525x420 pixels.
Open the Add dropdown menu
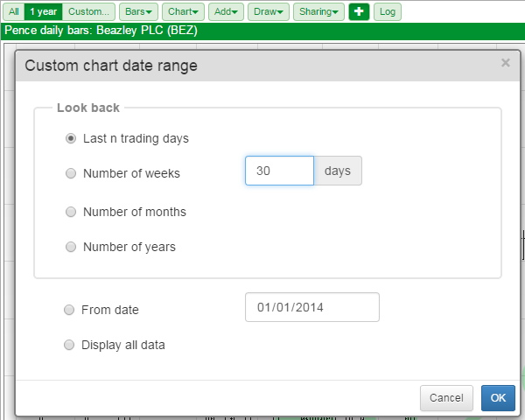coord(226,11)
